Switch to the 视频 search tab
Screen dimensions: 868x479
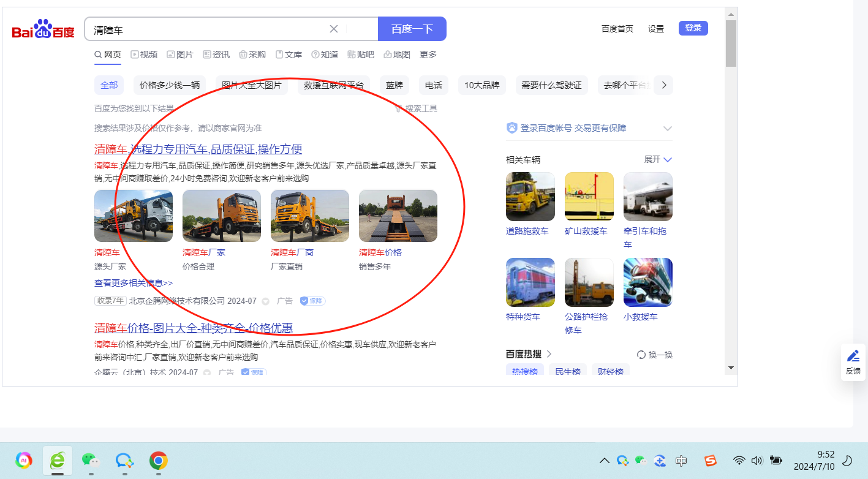click(144, 55)
